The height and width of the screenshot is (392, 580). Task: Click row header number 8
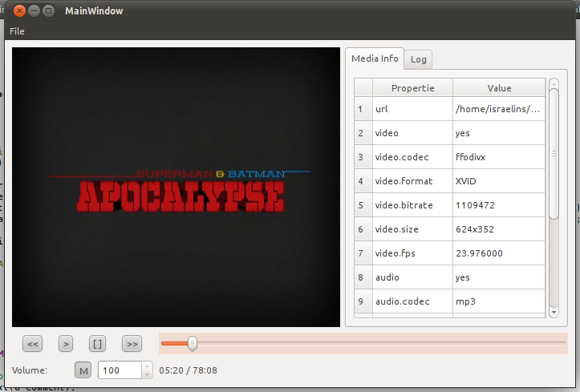[363, 277]
